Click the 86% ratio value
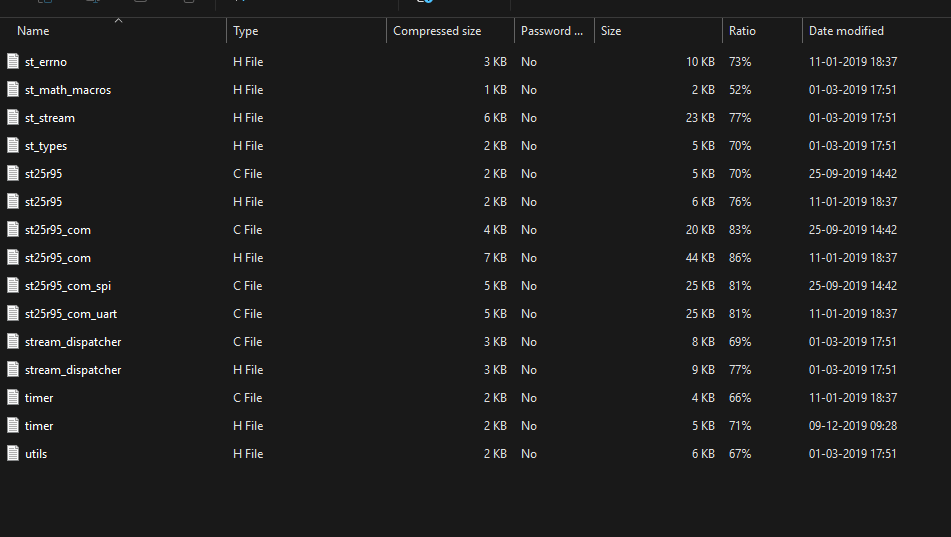 point(740,258)
